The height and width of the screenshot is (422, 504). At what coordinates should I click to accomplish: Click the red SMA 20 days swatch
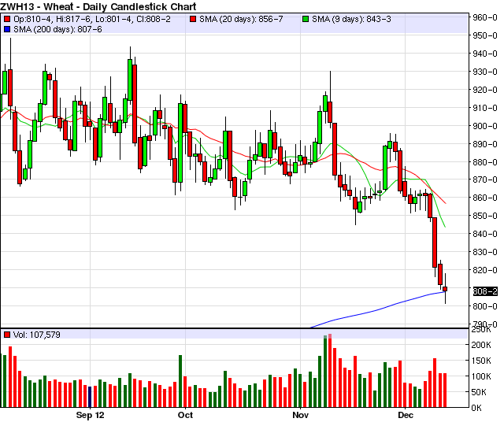[193, 19]
